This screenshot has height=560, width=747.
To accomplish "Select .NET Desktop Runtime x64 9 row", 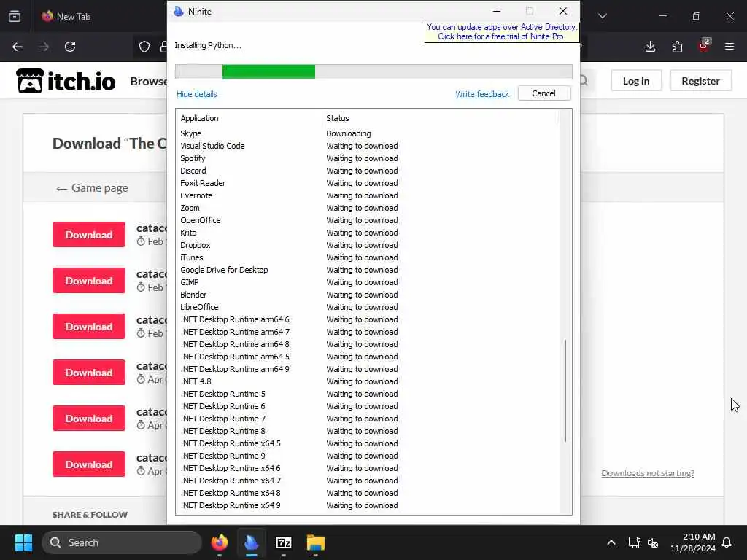I will coord(368,505).
